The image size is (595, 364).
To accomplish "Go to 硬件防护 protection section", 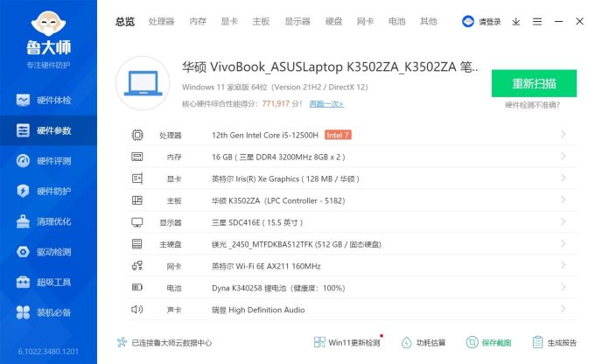I will 48,191.
